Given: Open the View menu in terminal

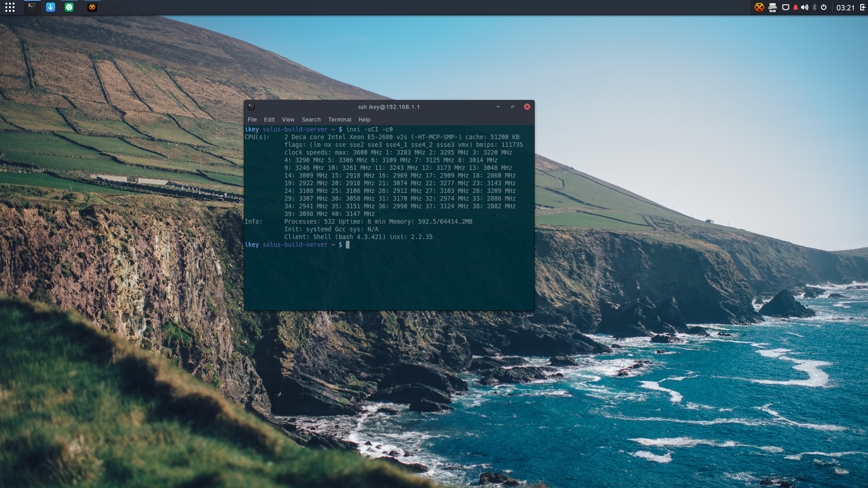Looking at the screenshot, I should pos(288,120).
